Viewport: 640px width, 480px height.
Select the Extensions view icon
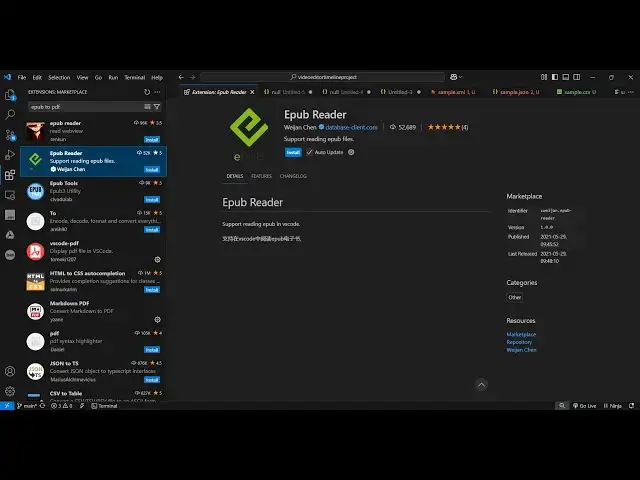tap(10, 175)
